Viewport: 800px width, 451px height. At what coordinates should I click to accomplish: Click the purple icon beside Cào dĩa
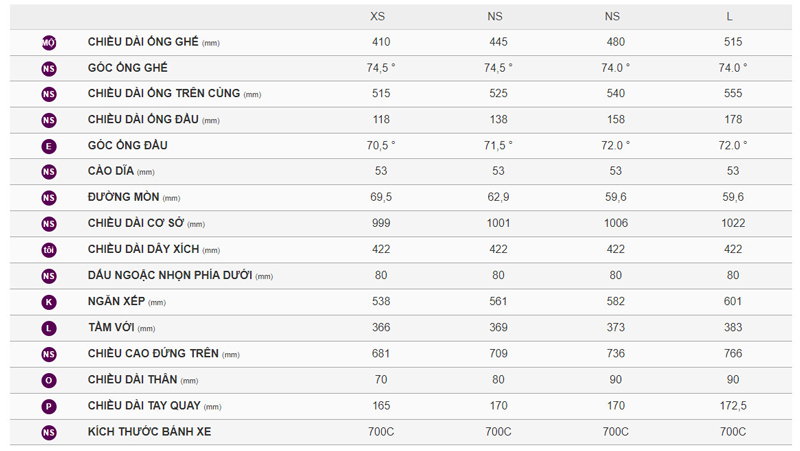coord(49,172)
